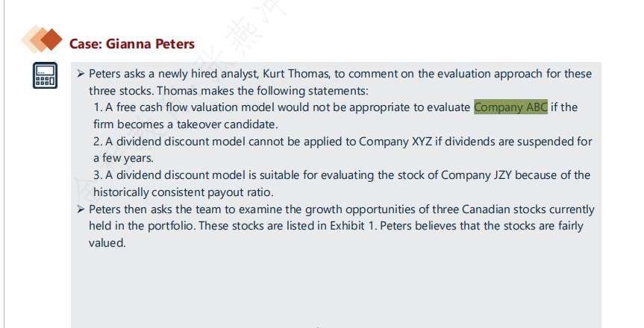Click the numeral "2." starting the second statement

[x=98, y=142]
